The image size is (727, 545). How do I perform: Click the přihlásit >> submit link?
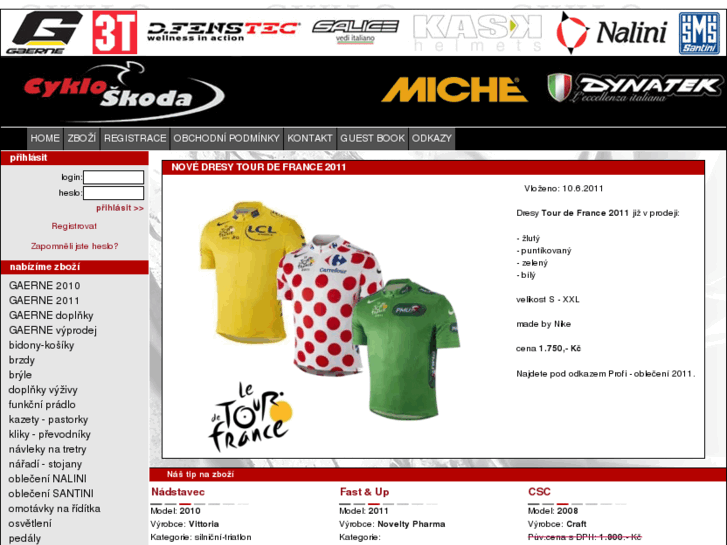120,208
